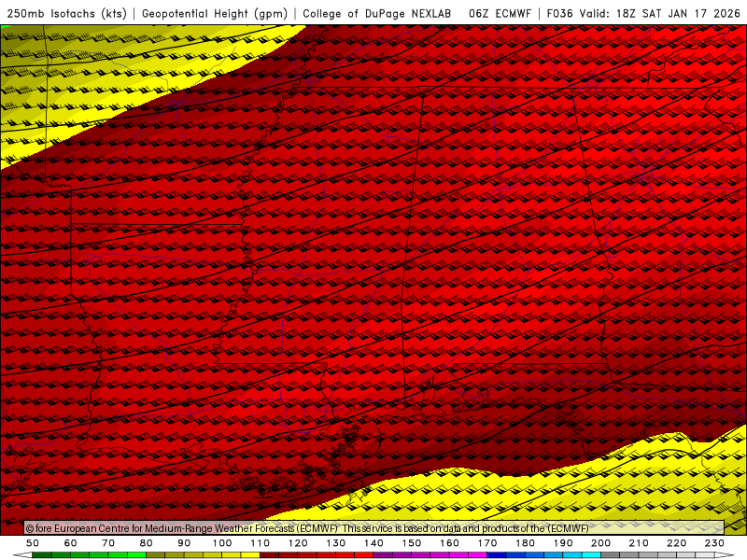Click the '160' label on the color scale
The width and height of the screenshot is (747, 560).
click(x=449, y=543)
